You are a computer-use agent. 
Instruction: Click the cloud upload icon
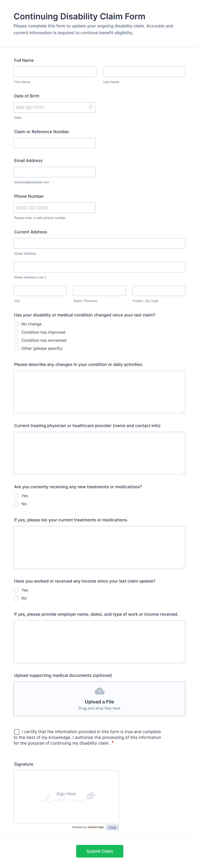tap(100, 691)
